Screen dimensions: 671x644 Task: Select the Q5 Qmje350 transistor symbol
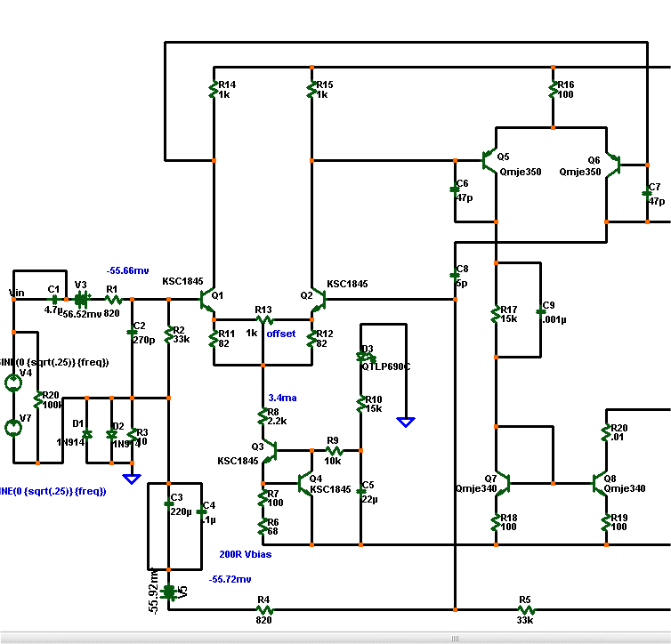click(490, 160)
